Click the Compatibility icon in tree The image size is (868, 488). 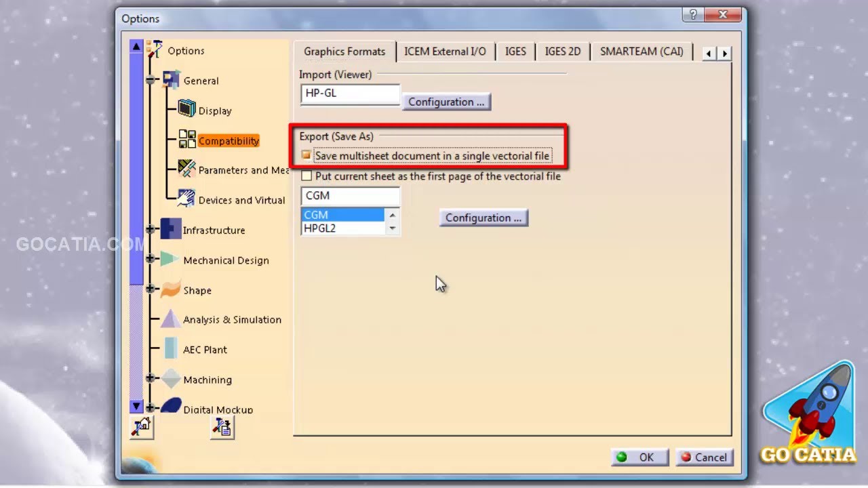[x=187, y=140]
